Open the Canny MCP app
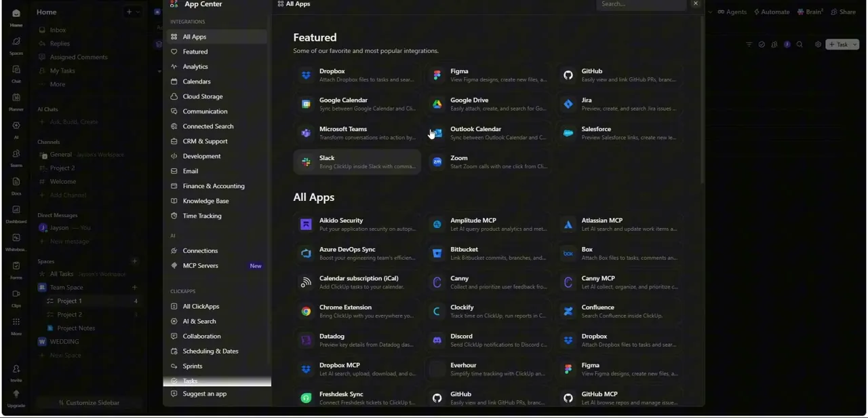Viewport: 868px width, 418px height. pos(619,282)
